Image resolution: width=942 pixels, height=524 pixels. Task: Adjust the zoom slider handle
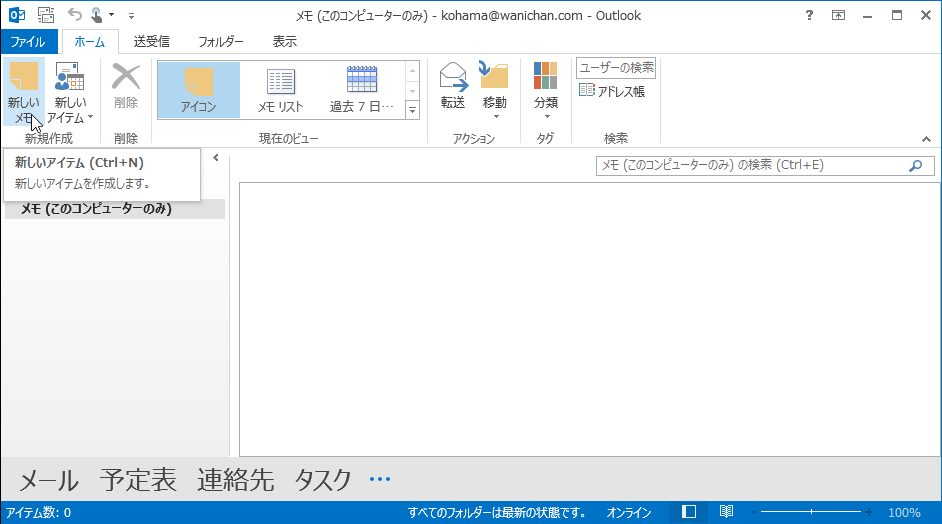point(811,512)
